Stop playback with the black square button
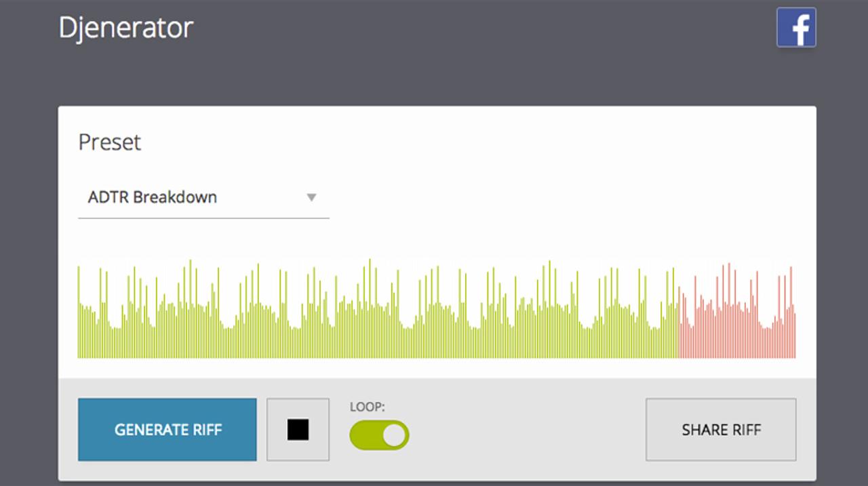Viewport: 868px width, 486px height. [x=298, y=430]
